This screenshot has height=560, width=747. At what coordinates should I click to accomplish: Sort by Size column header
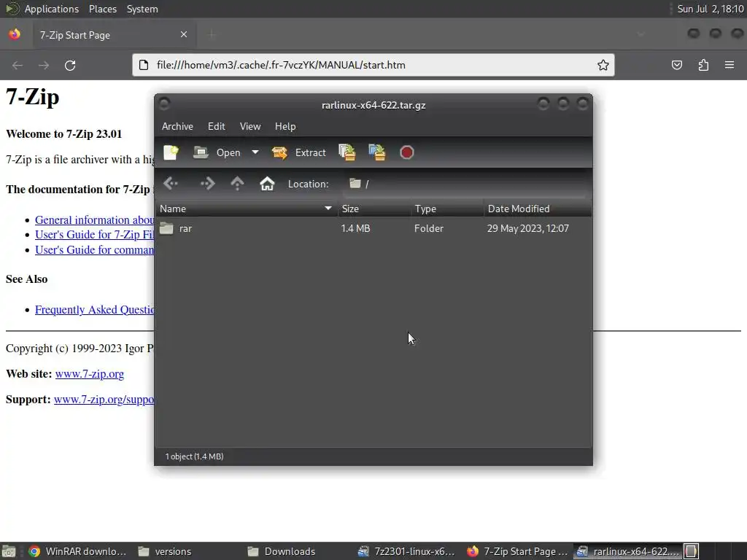point(374,209)
